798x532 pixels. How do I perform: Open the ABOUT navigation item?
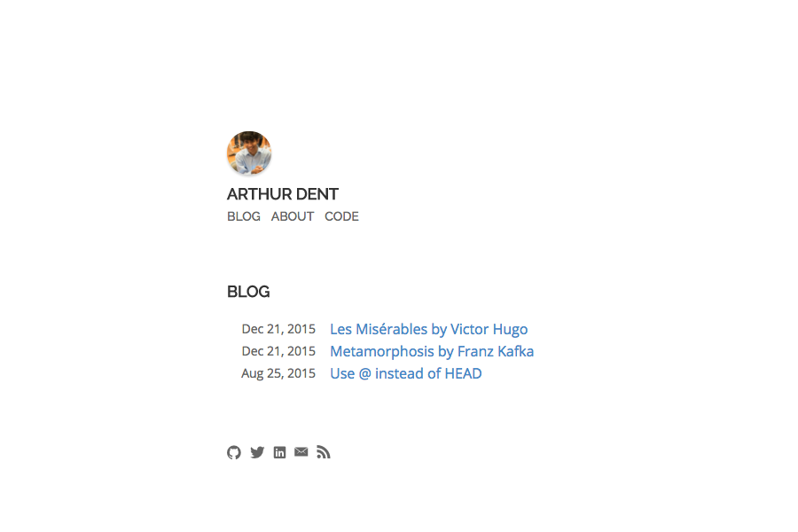pos(292,216)
